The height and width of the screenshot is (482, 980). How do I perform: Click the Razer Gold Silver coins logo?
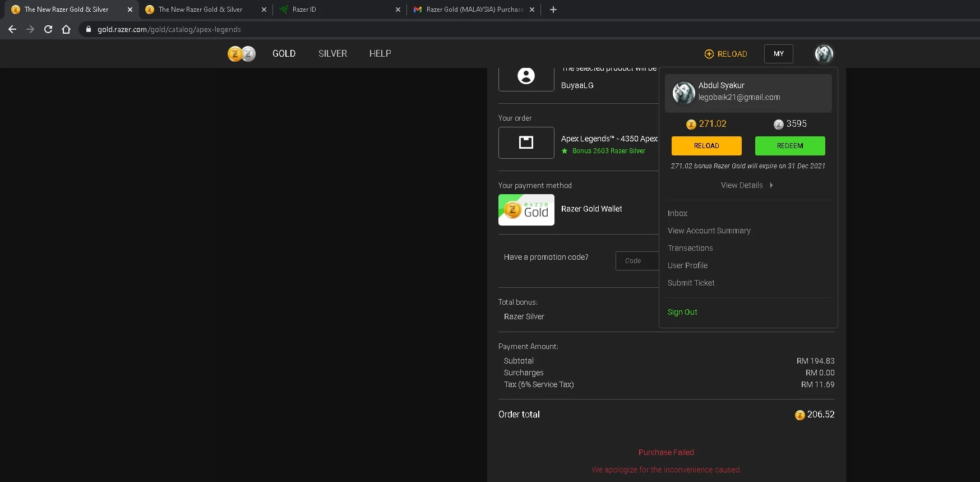click(242, 54)
